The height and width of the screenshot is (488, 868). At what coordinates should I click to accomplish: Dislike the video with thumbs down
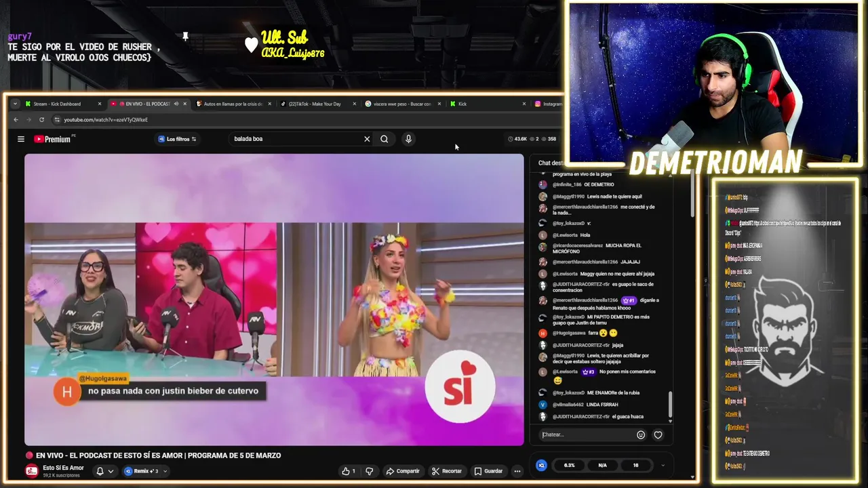370,471
